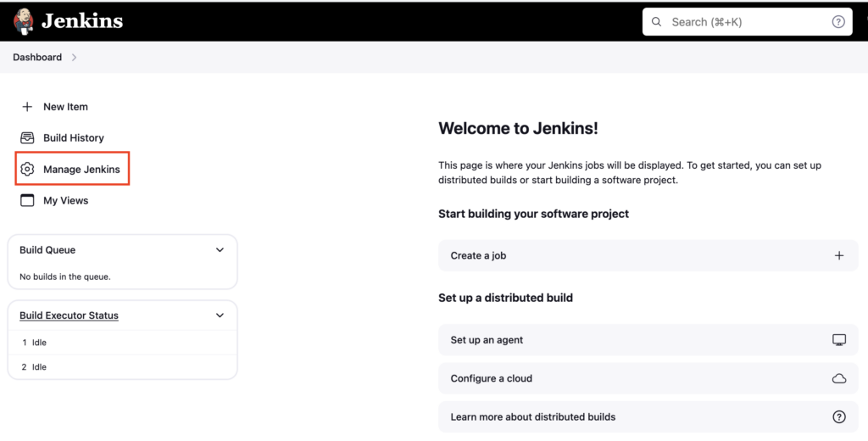Click Start building your software project heading

534,214
